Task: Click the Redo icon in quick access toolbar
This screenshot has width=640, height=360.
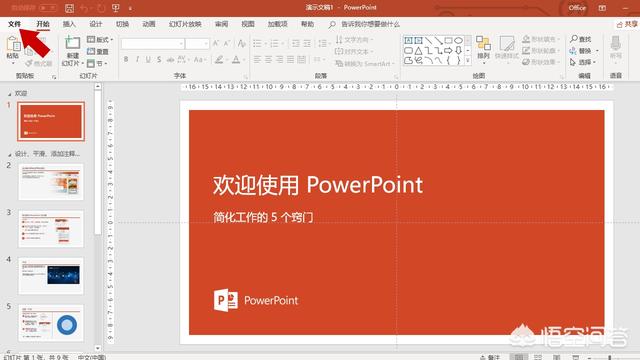Action: tap(101, 8)
